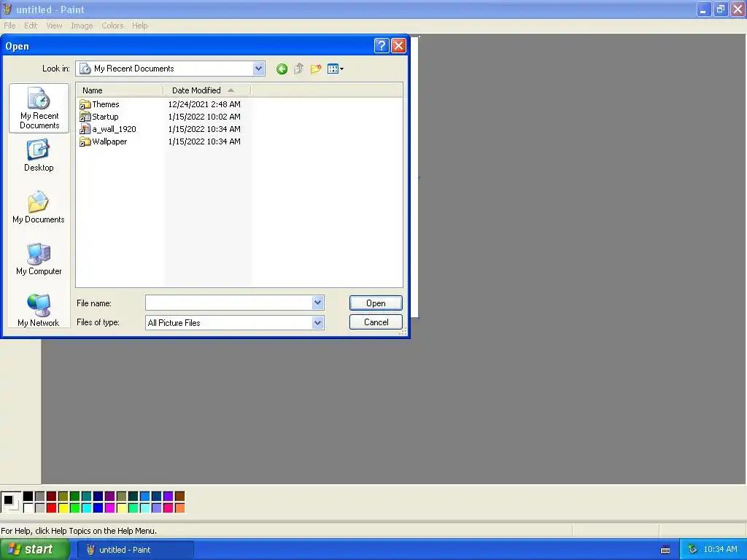Pick the light gray palette swatch
The height and width of the screenshot is (560, 747).
pyautogui.click(x=40, y=508)
